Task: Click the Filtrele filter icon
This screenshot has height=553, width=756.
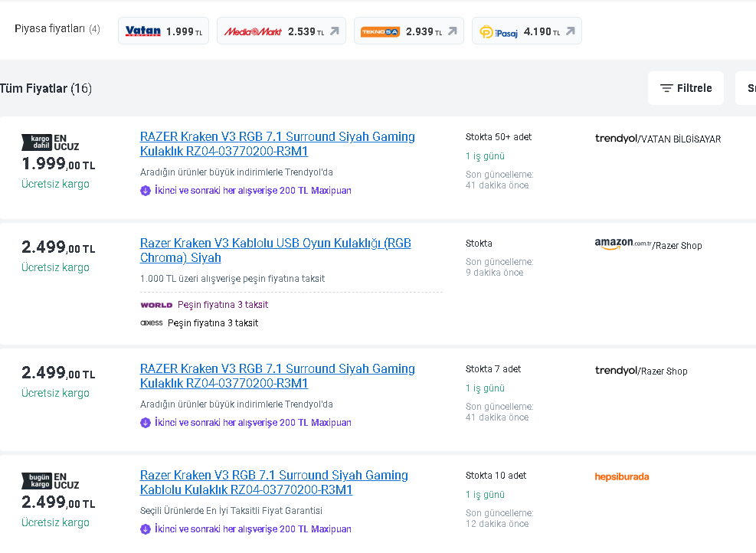Action: coord(666,89)
